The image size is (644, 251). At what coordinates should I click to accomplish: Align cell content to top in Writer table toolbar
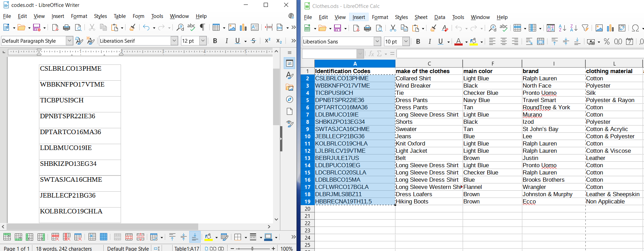click(172, 237)
